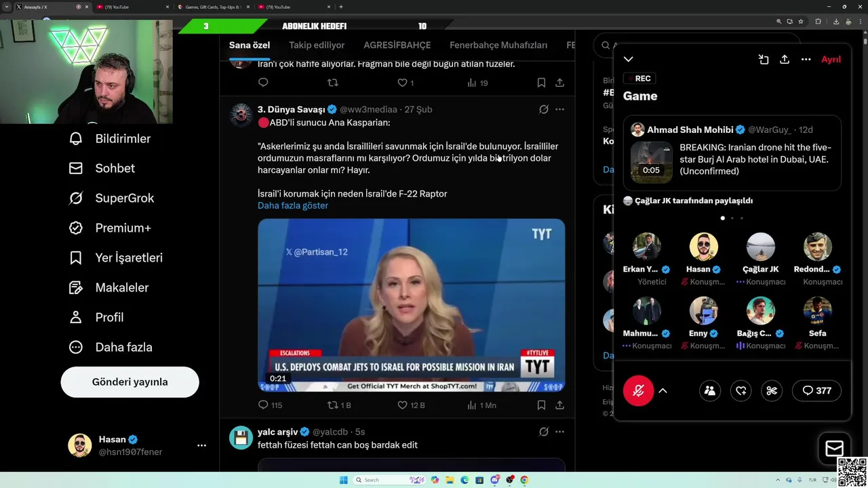
Task: Open Grok icon on yalc arşiv post
Action: [544, 432]
